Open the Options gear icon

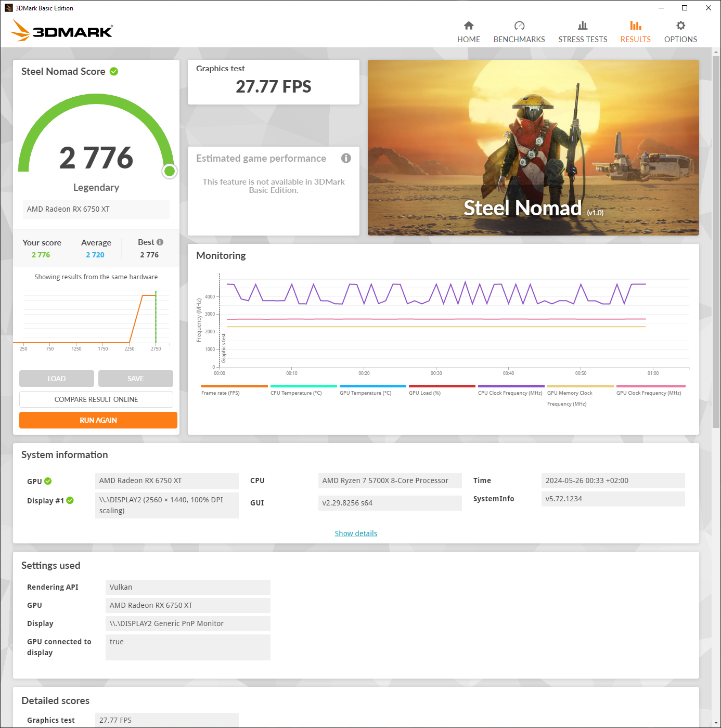[x=680, y=25]
